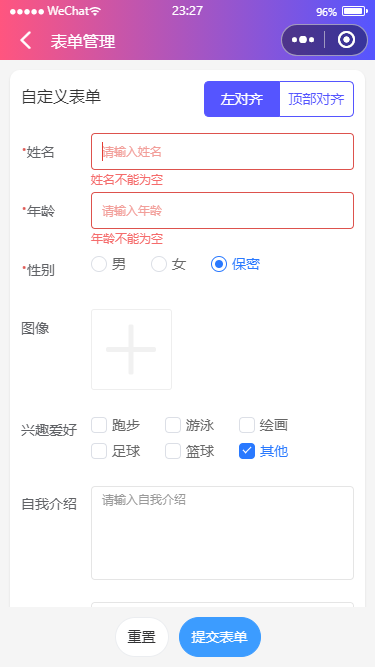Check the 足球 hobby checkbox
This screenshot has height=667, width=375.
point(99,451)
